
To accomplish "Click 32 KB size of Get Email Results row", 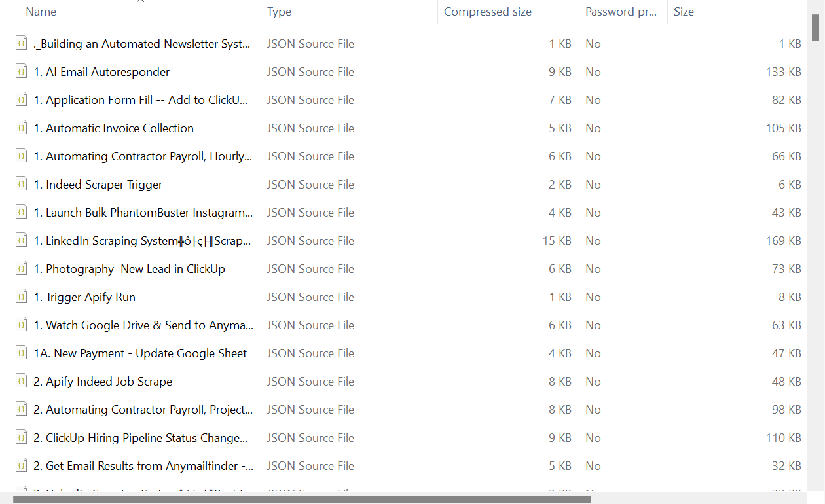I will (x=786, y=466).
